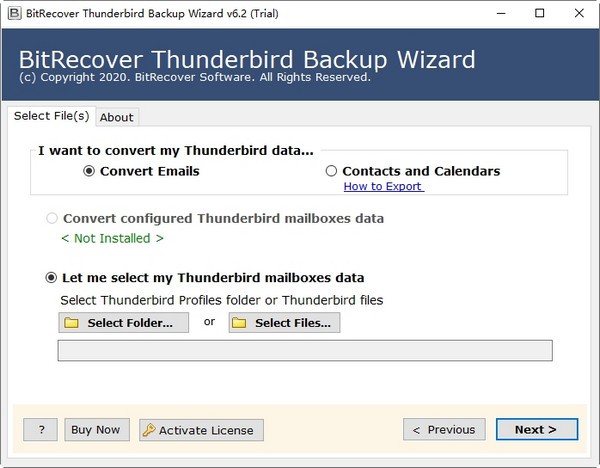Go back with the < Previous button
This screenshot has height=468, width=600.
click(444, 430)
